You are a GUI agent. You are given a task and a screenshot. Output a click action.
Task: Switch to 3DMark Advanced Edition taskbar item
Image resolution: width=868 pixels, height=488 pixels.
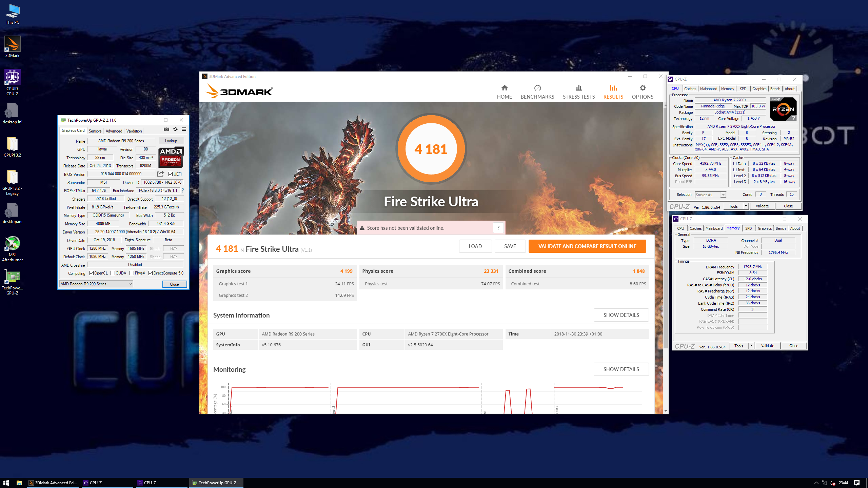[53, 483]
